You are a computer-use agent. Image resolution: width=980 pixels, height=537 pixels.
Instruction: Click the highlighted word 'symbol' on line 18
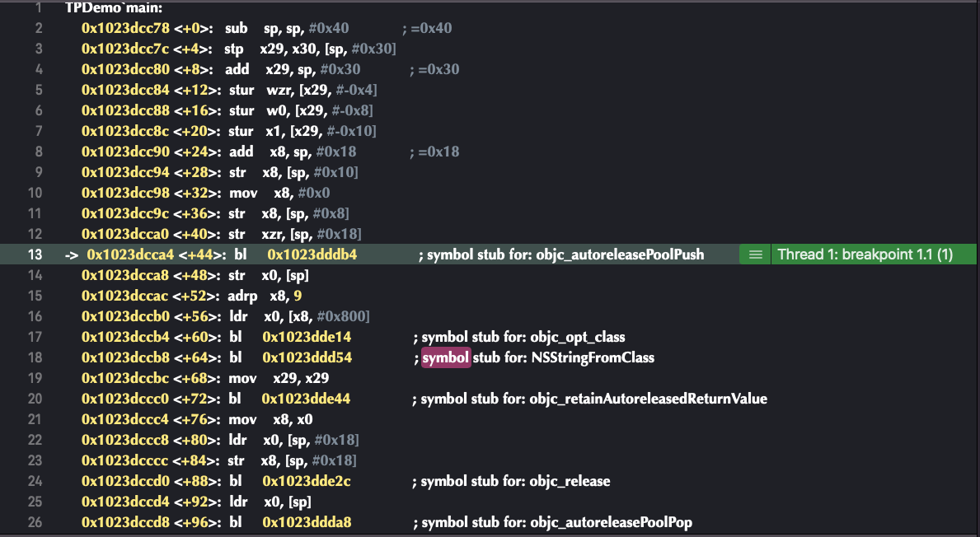pos(446,357)
